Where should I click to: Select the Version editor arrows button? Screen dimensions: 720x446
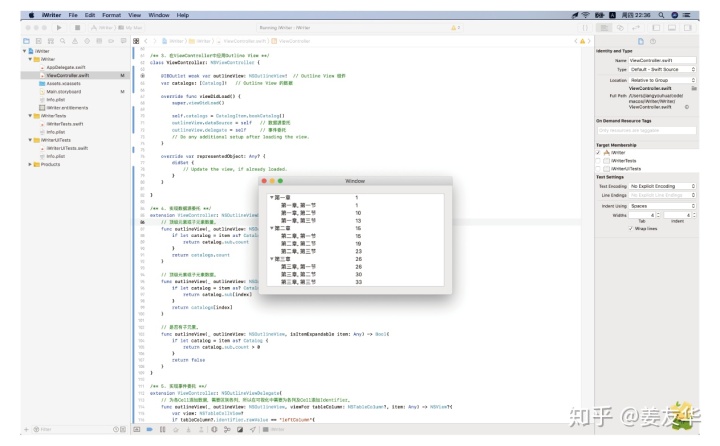[x=636, y=28]
